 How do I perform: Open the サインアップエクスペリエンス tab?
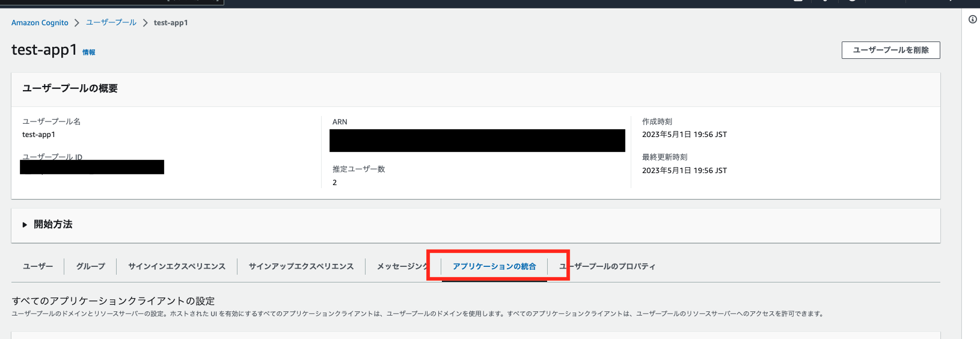pyautogui.click(x=301, y=266)
